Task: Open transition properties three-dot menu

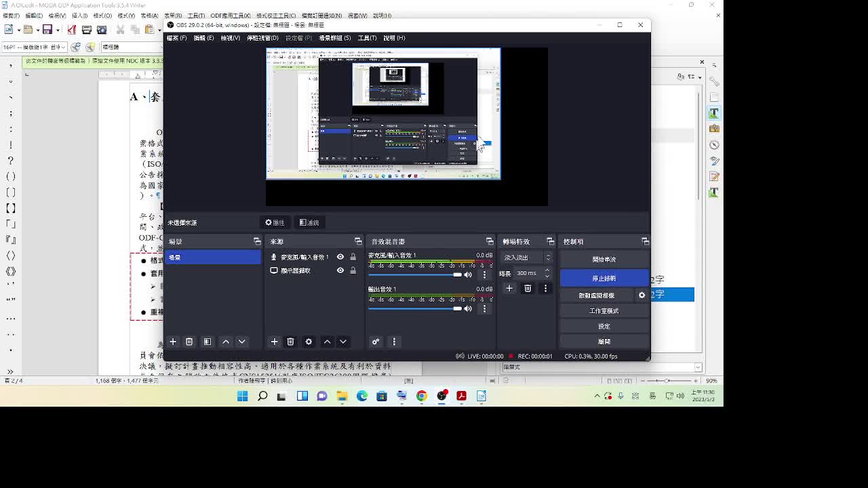Action: coord(545,288)
